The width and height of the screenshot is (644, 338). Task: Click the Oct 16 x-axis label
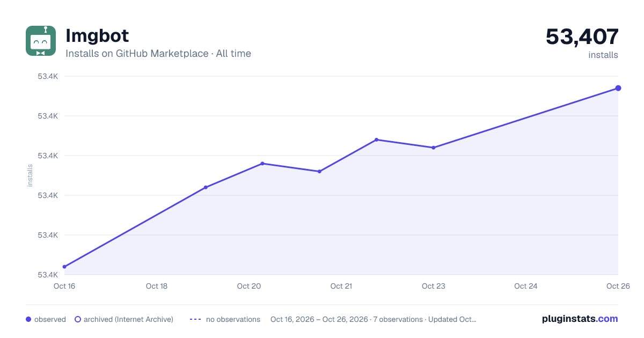pos(64,286)
